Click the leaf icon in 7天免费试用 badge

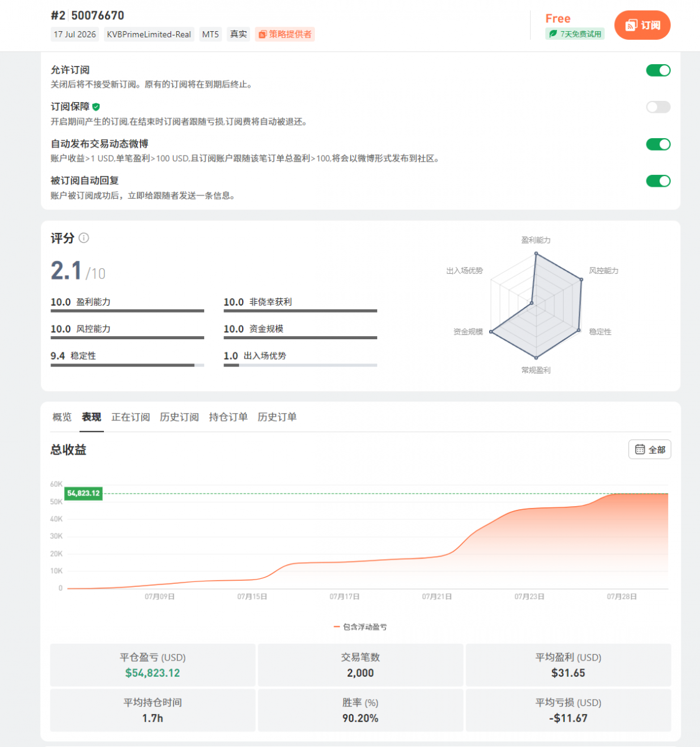click(x=553, y=34)
